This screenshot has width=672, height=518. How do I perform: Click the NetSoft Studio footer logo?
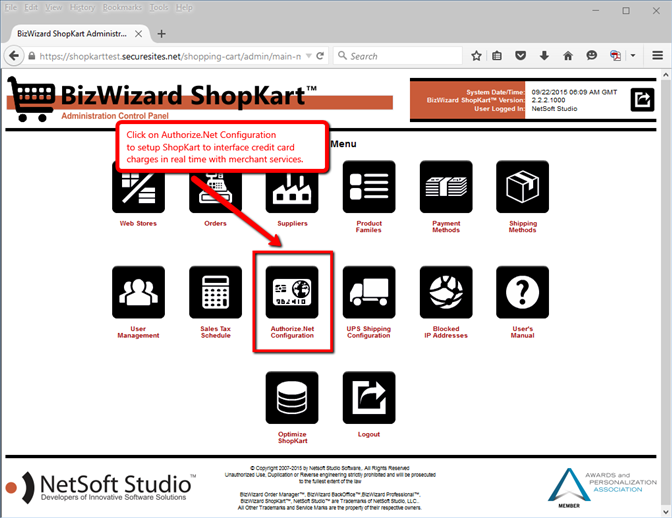click(x=101, y=487)
